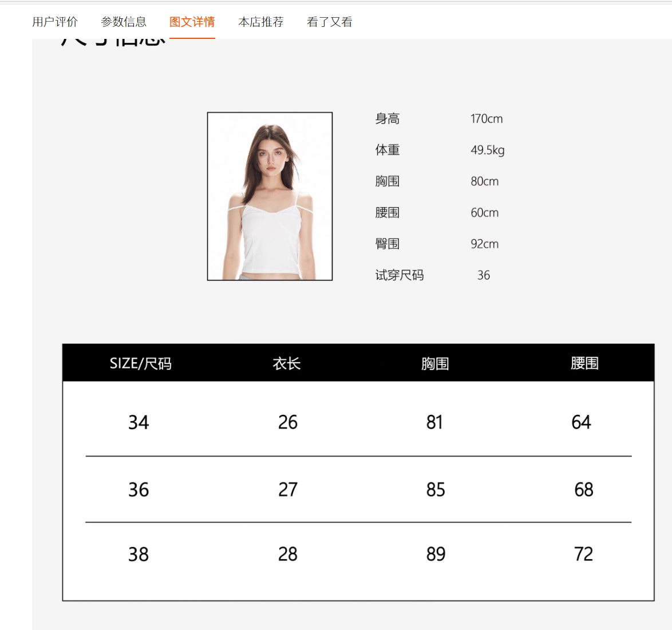The height and width of the screenshot is (630, 672).
Task: Click the 衣长 column header
Action: click(x=287, y=363)
